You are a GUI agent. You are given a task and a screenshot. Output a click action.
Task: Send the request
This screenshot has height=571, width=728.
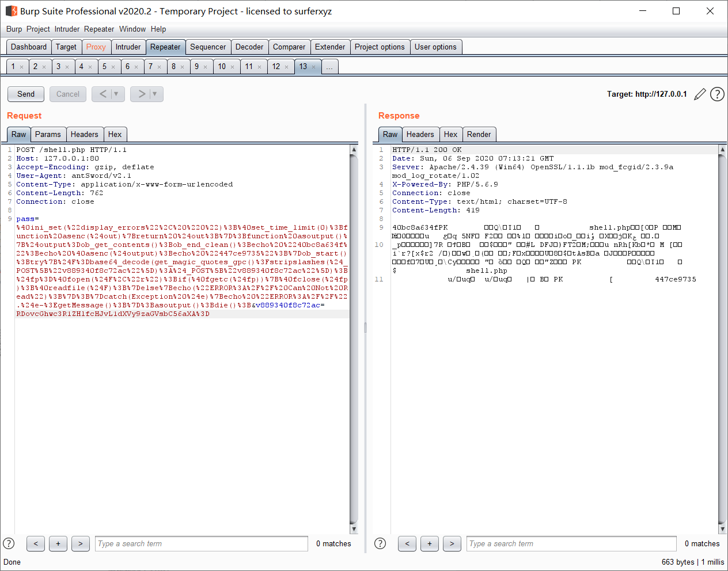click(26, 94)
